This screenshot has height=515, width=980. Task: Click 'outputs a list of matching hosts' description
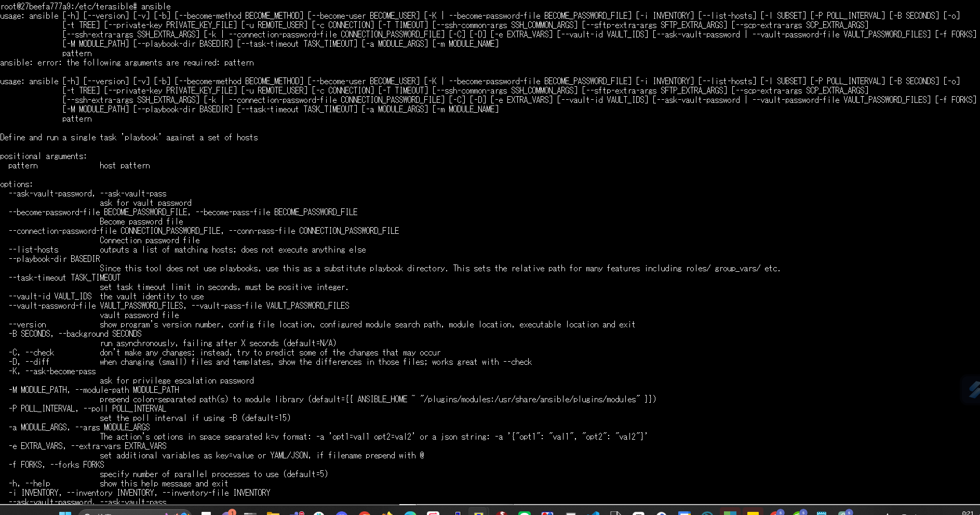tap(233, 249)
